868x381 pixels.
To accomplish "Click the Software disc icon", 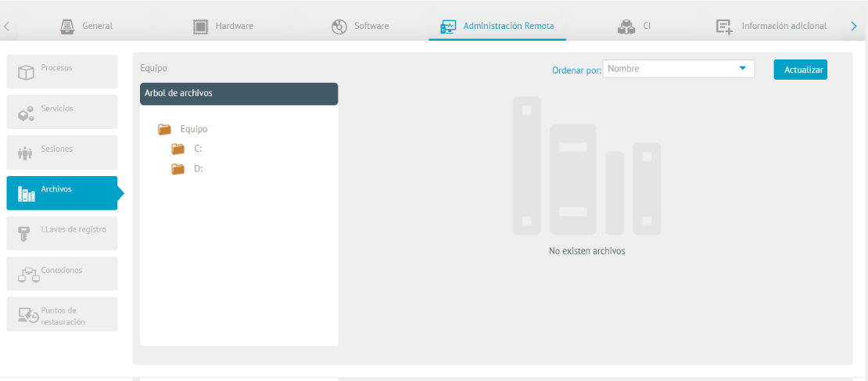I will 339,27.
